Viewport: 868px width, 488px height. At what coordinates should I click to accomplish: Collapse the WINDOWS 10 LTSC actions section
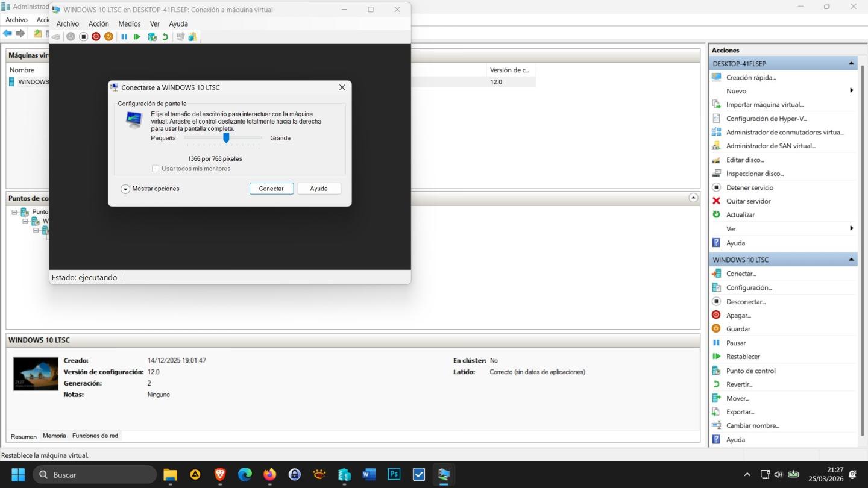click(x=851, y=260)
